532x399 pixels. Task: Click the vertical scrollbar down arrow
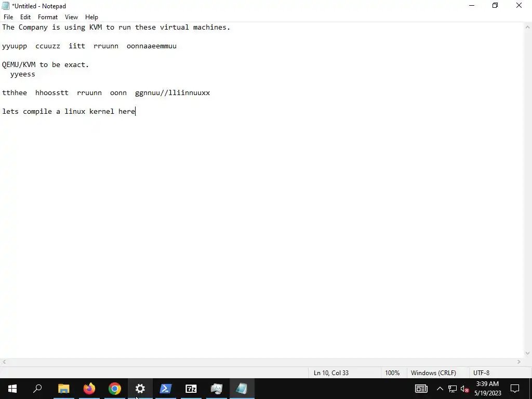click(x=528, y=353)
